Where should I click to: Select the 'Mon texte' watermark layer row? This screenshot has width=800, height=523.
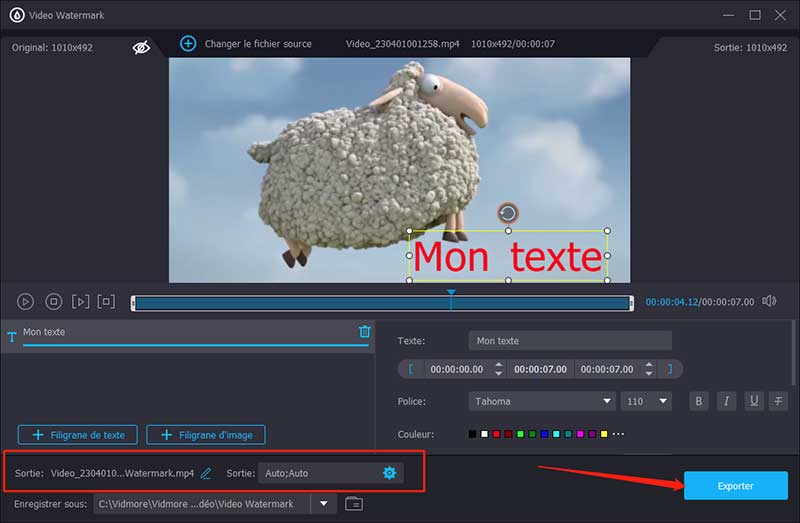[188, 336]
